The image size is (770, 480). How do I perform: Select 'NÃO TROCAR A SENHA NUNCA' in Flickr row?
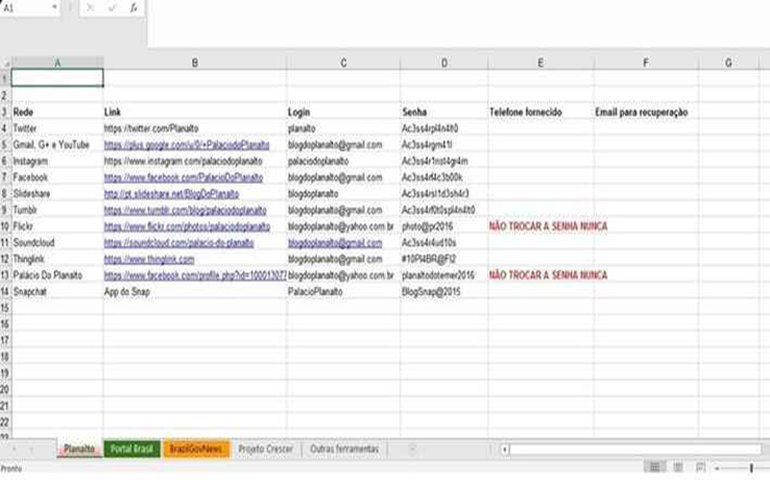pos(548,226)
